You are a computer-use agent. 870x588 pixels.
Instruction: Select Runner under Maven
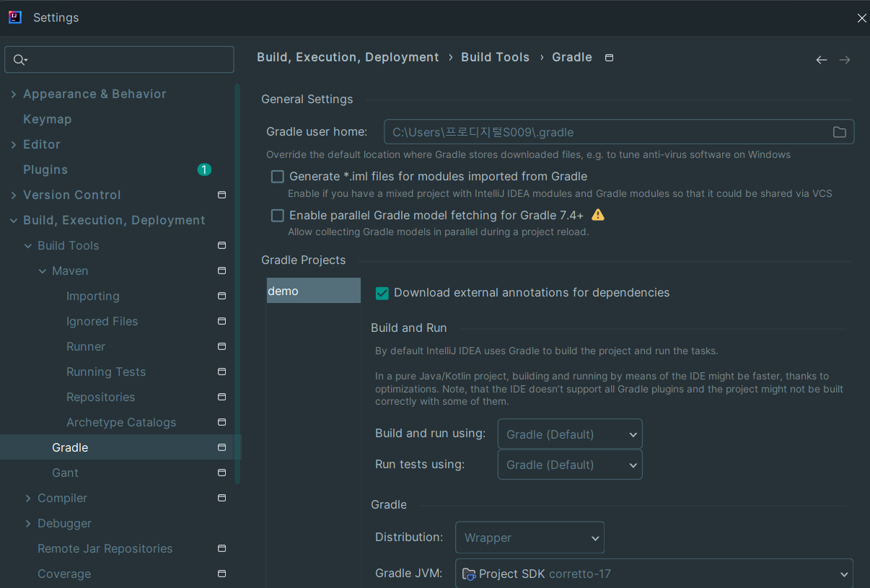(x=86, y=346)
